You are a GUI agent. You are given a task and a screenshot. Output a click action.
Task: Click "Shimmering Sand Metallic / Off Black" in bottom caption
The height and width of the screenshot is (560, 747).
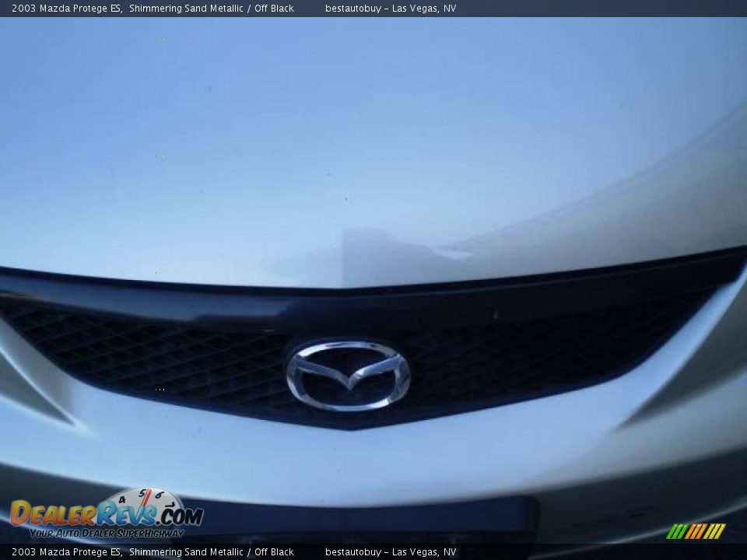212,552
